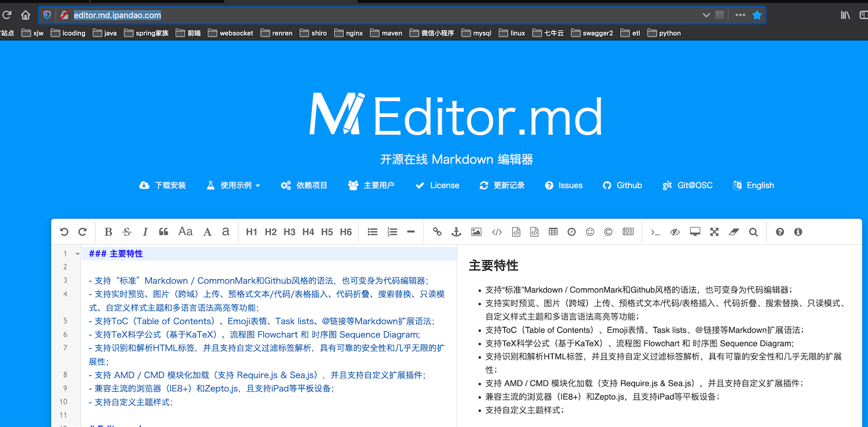The image size is (868, 427).
Task: Show editor info with the i icon
Action: (798, 232)
